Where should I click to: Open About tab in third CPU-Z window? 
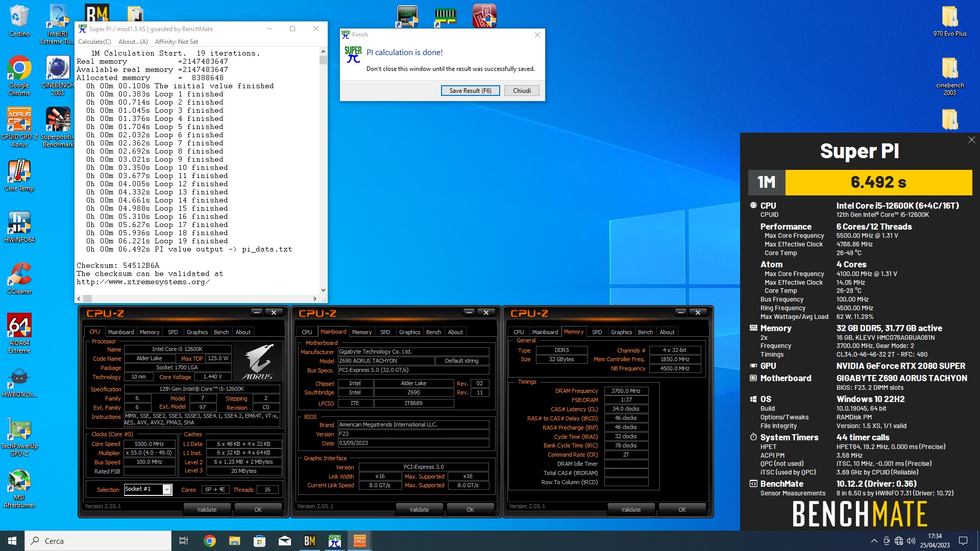(667, 332)
